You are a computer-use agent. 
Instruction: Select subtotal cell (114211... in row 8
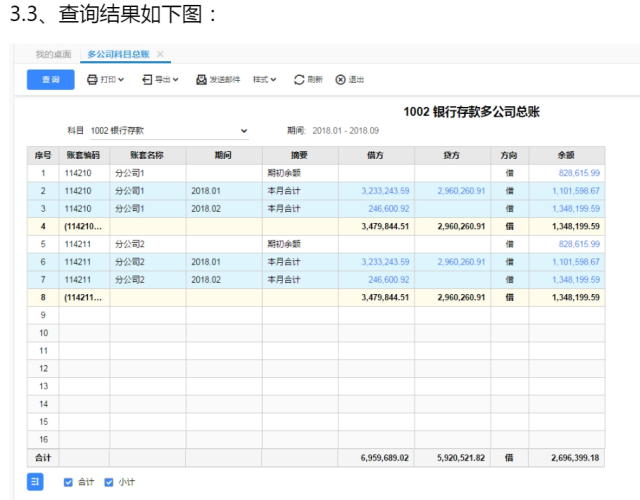83,298
